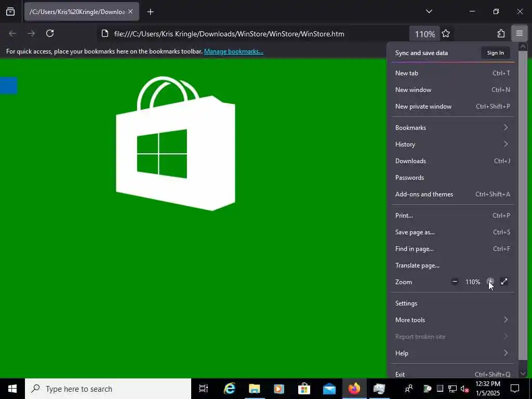Screen dimensions: 532x399
Task: Click Sign In button in menu
Action: (x=495, y=53)
